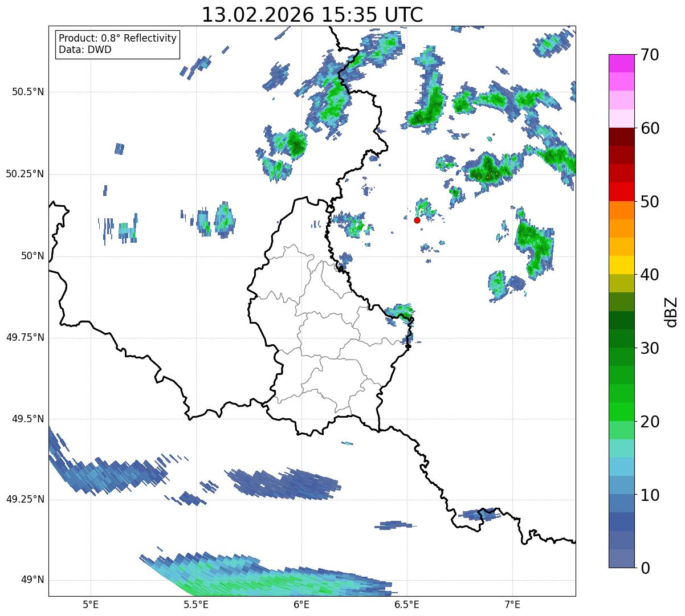This screenshot has height=616, width=685.
Task: Click the latitude label 49.5°N
Action: (x=28, y=419)
